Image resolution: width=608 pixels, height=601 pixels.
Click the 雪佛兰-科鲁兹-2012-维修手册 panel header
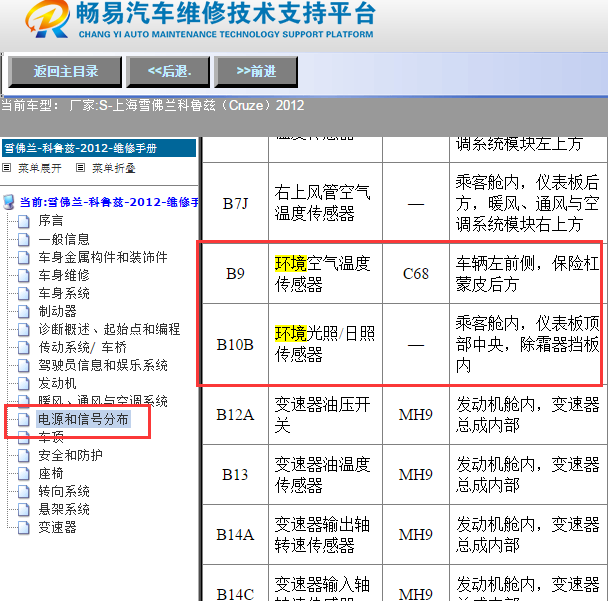[99, 148]
